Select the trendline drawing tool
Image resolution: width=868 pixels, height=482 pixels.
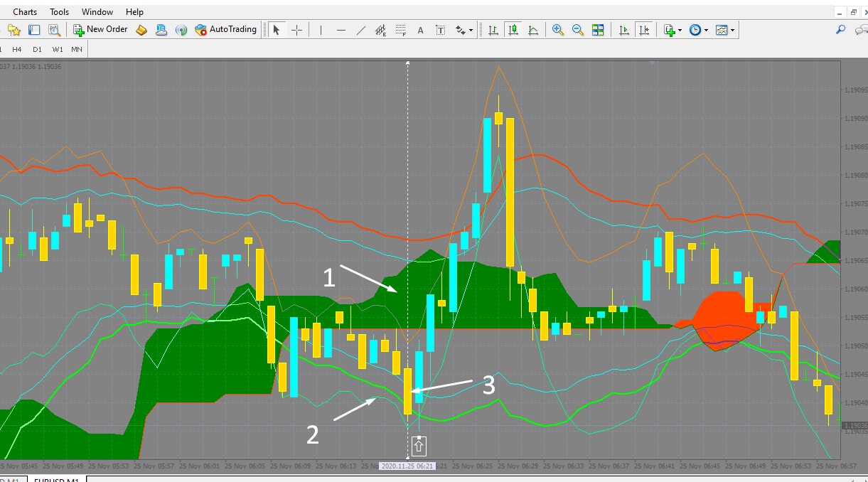pyautogui.click(x=361, y=30)
